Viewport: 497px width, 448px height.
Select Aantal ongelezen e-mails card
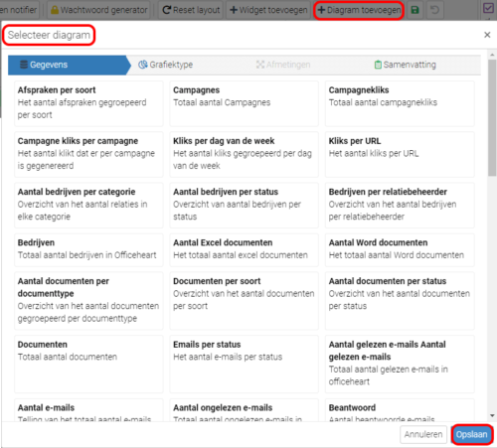tap(244, 410)
